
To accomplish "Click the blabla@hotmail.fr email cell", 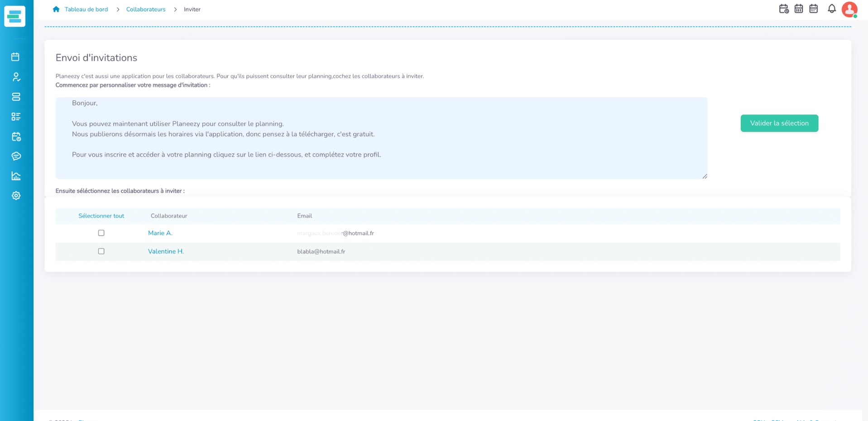I will click(321, 252).
